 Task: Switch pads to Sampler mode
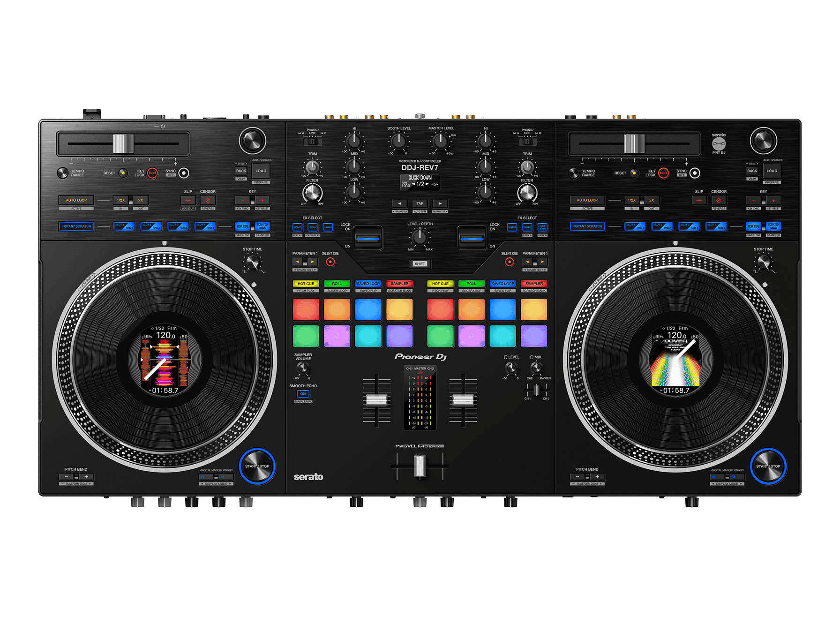point(400,284)
